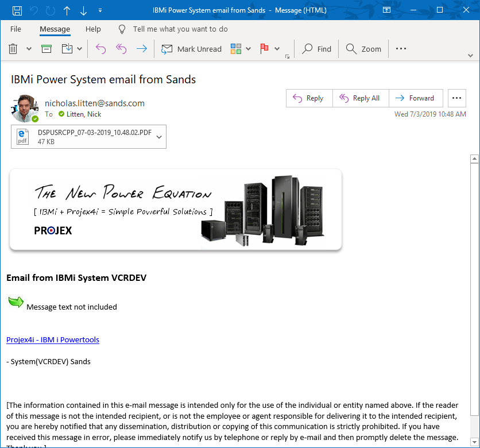Expand the Categorize dropdown arrow
The height and width of the screenshot is (448, 480).
[248, 49]
